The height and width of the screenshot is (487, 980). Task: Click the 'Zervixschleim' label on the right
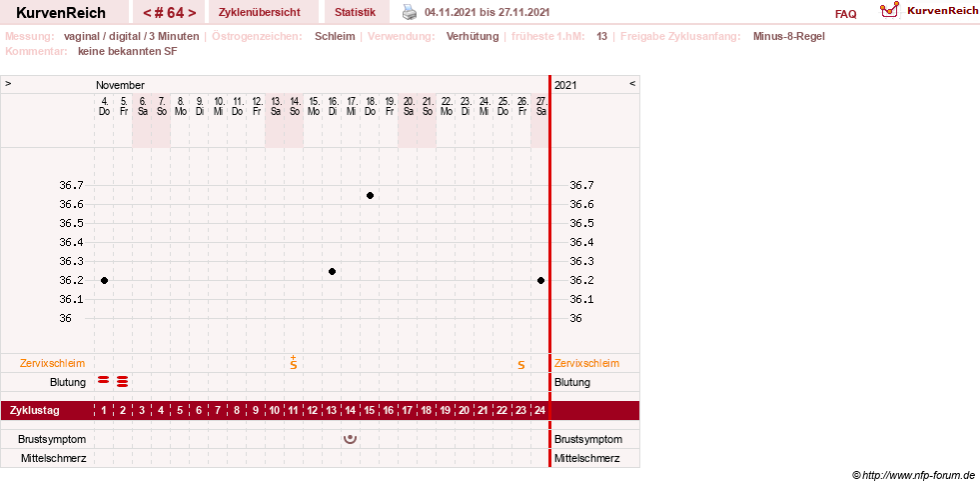586,363
